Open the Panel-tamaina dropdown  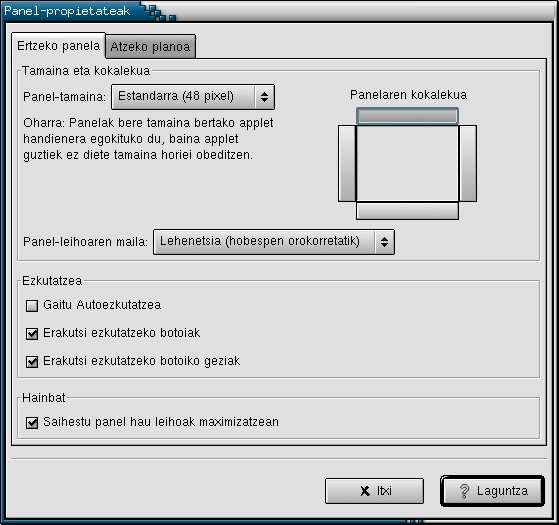tap(193, 97)
